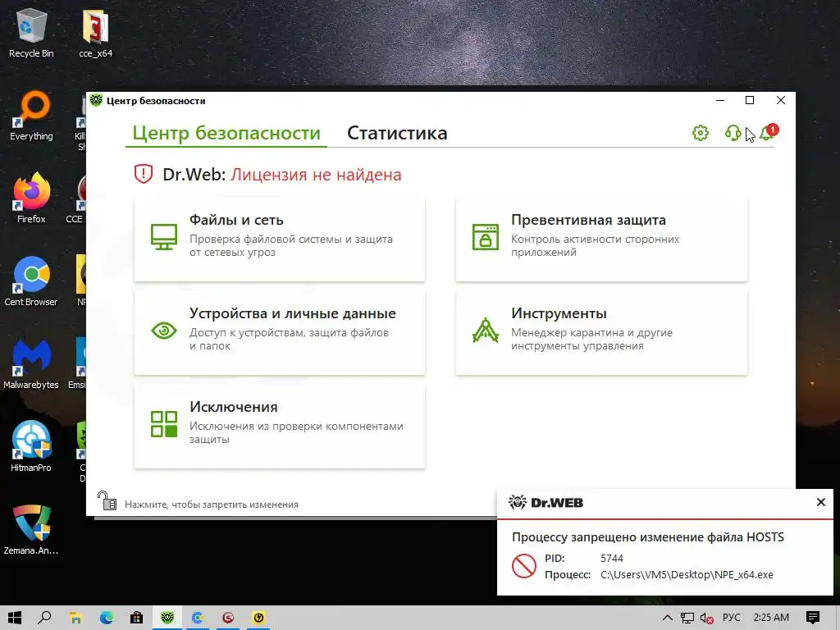
Task: Launch Cent Browser from the desktop
Action: tap(31, 282)
